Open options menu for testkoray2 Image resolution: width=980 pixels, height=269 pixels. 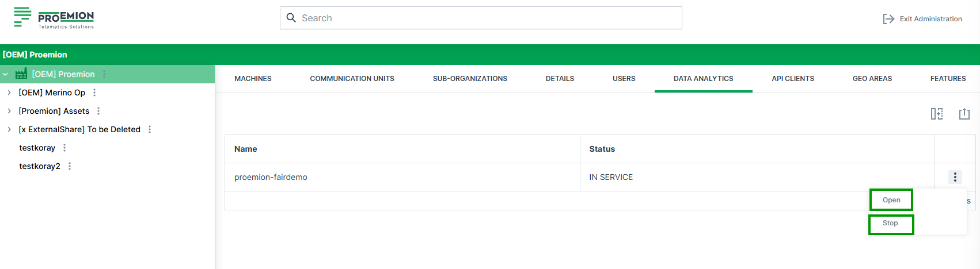70,166
